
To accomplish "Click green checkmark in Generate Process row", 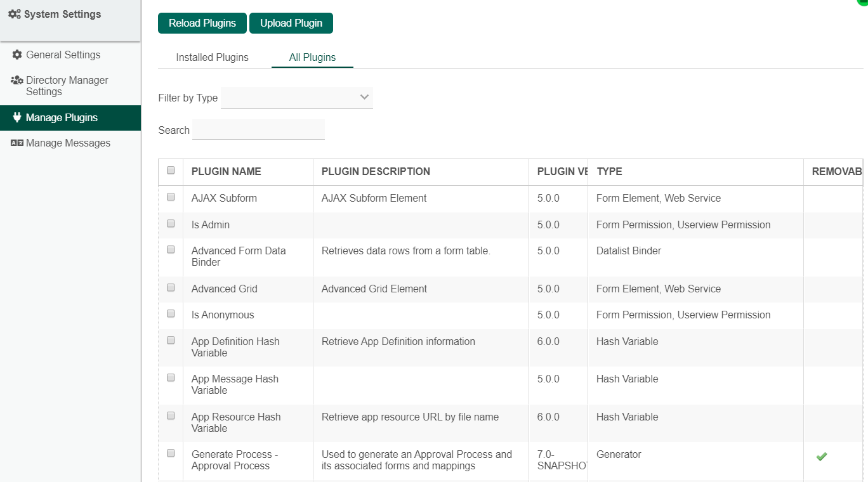I will 821,457.
